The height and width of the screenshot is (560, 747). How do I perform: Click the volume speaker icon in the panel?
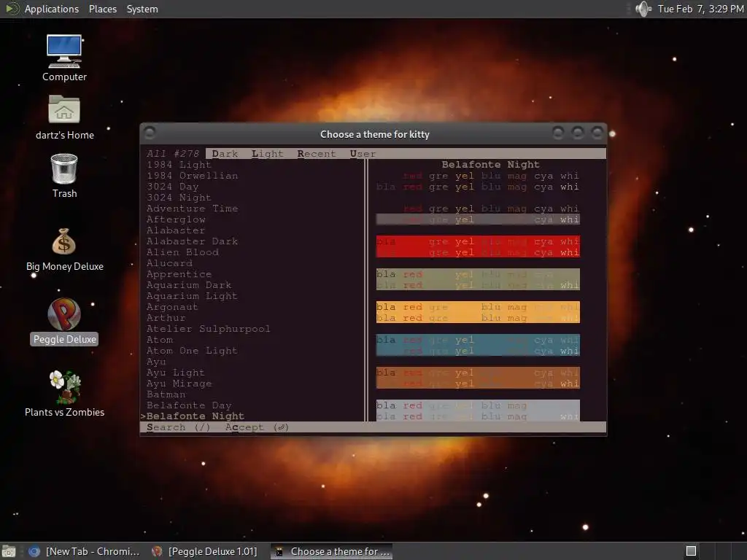643,9
